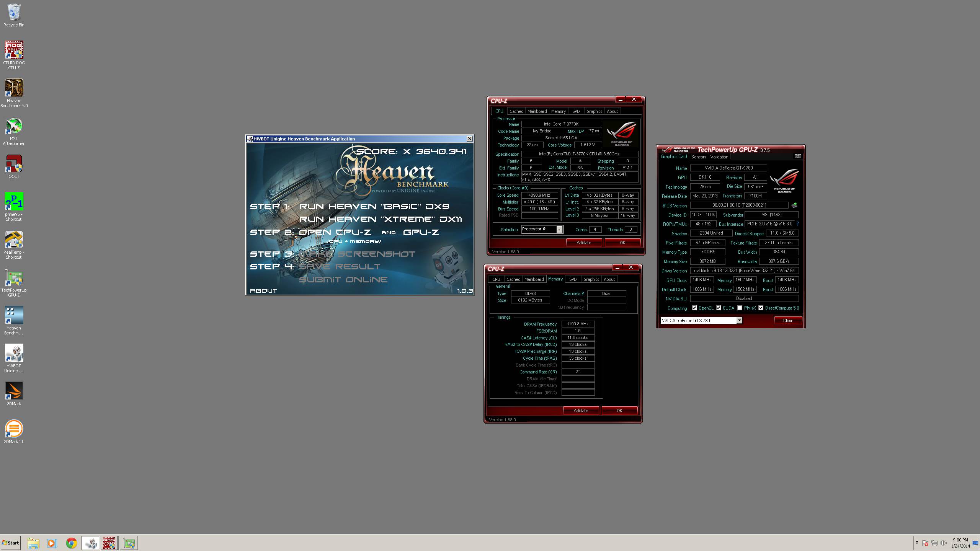
Task: Open About in the HWBOT Heaven window
Action: point(263,291)
